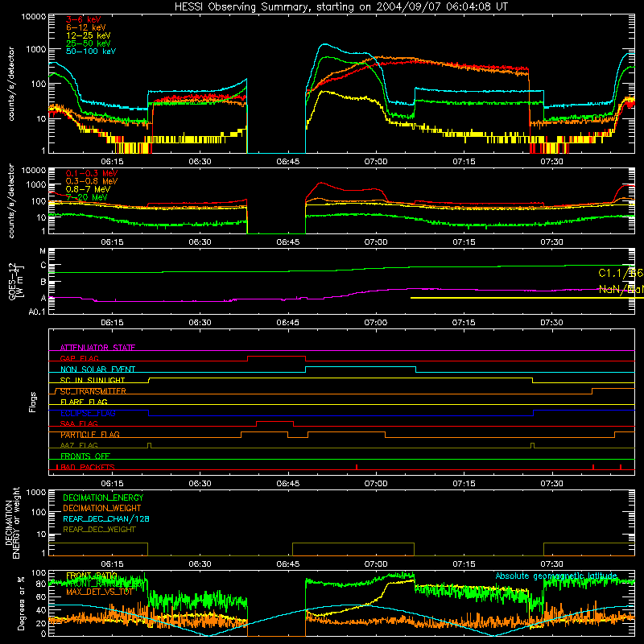This screenshot has height=644, width=644.
Task: Select the SC_IN_SUNLIGHT flag label
Action: pos(93,380)
